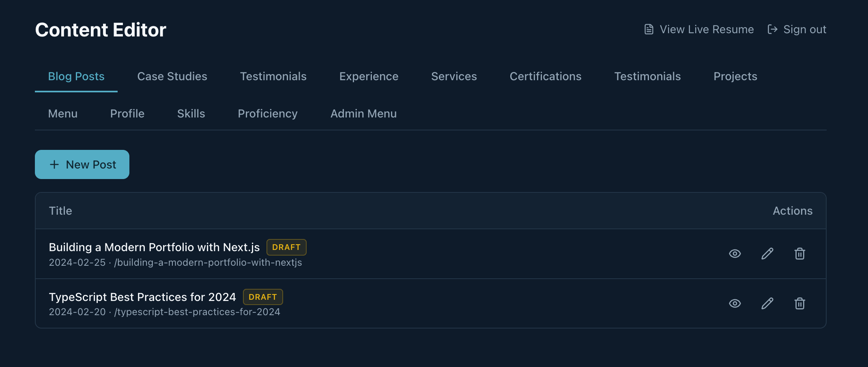Switch to the Case Studies tab
Image resolution: width=868 pixels, height=367 pixels.
click(x=172, y=76)
